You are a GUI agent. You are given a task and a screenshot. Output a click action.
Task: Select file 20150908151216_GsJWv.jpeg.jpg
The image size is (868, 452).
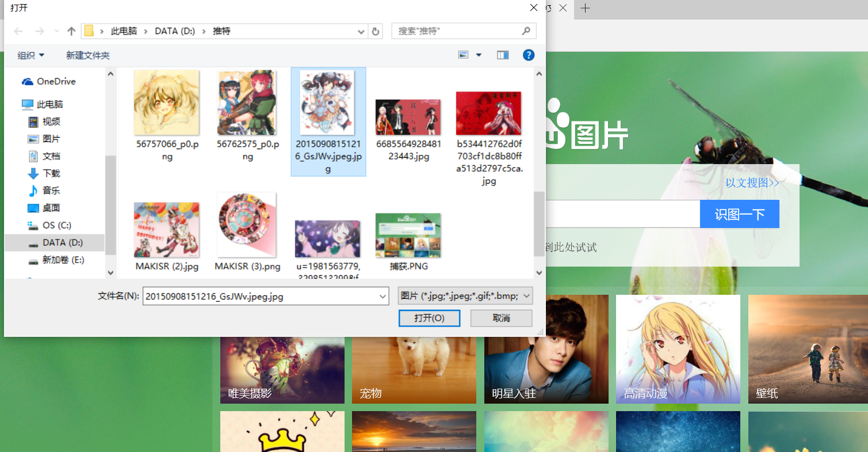click(328, 121)
